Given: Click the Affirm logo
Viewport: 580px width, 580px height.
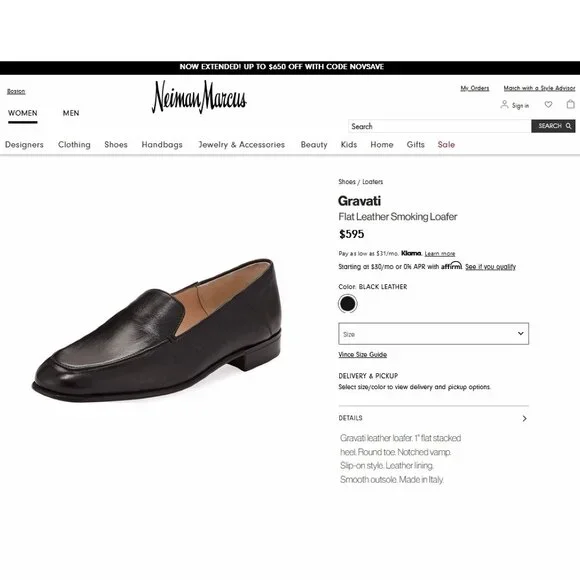Looking at the screenshot, I should coord(451,265).
